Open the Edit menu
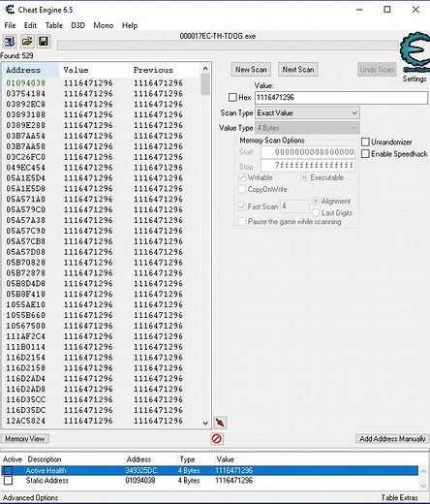This screenshot has width=430, height=504. coord(30,25)
